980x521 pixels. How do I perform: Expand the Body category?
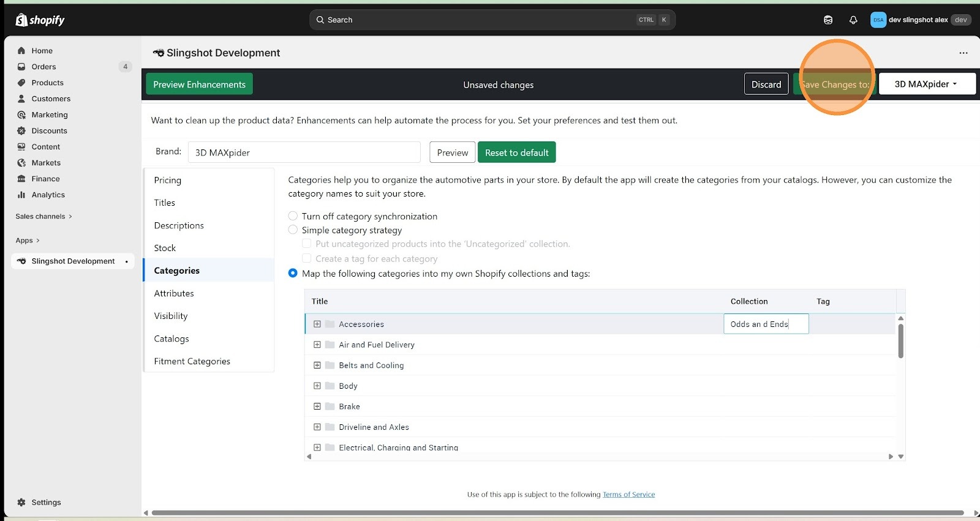pyautogui.click(x=317, y=386)
